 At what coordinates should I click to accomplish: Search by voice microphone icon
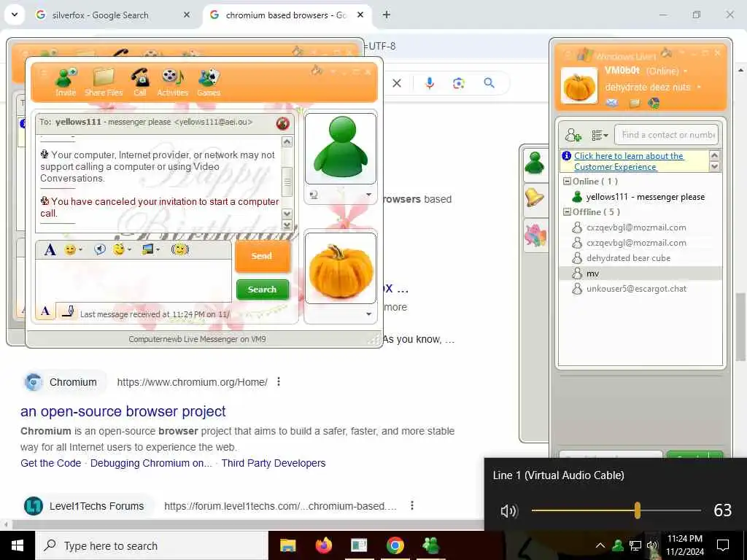[429, 83]
